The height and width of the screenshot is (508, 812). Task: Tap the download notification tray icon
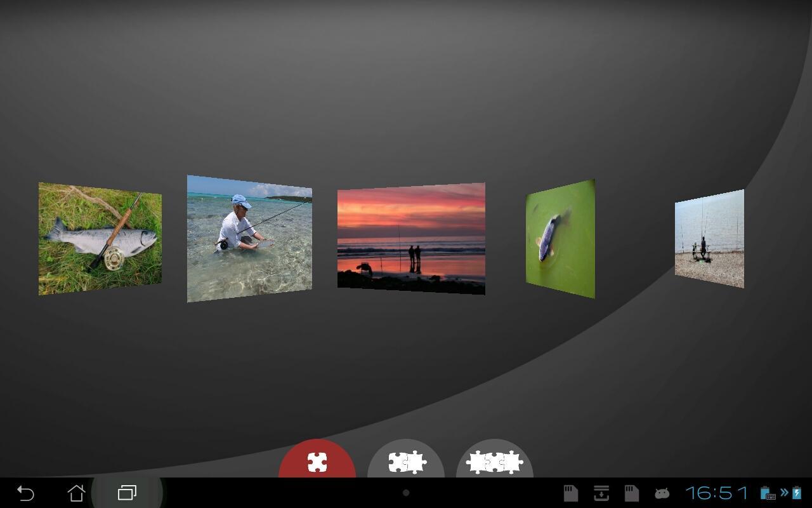pos(601,493)
